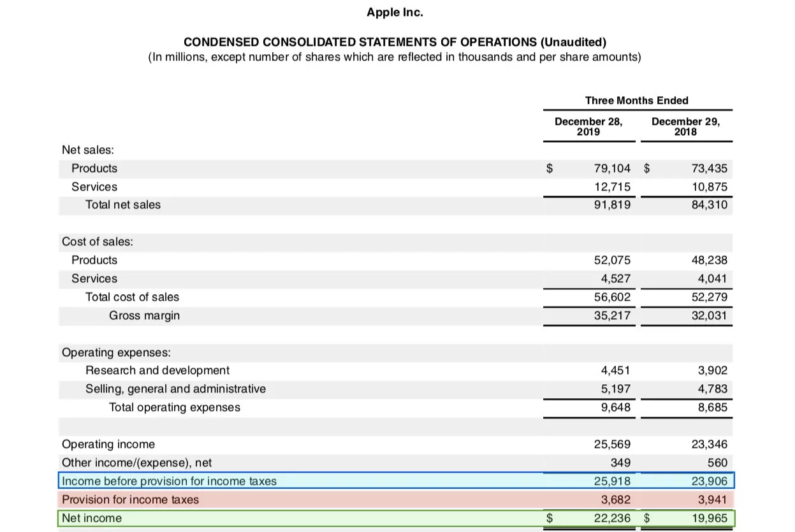This screenshot has width=795, height=532.
Task: Click Total net sales value 84,310
Action: [709, 205]
